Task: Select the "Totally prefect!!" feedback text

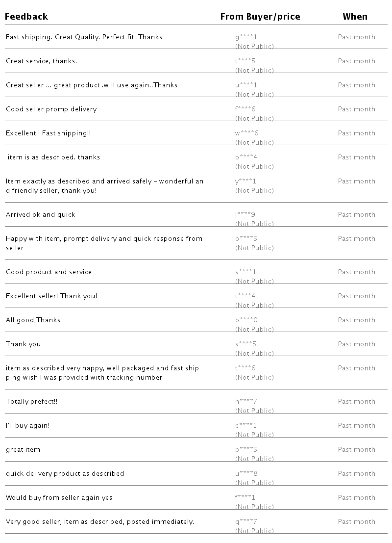Action: pyautogui.click(x=32, y=402)
